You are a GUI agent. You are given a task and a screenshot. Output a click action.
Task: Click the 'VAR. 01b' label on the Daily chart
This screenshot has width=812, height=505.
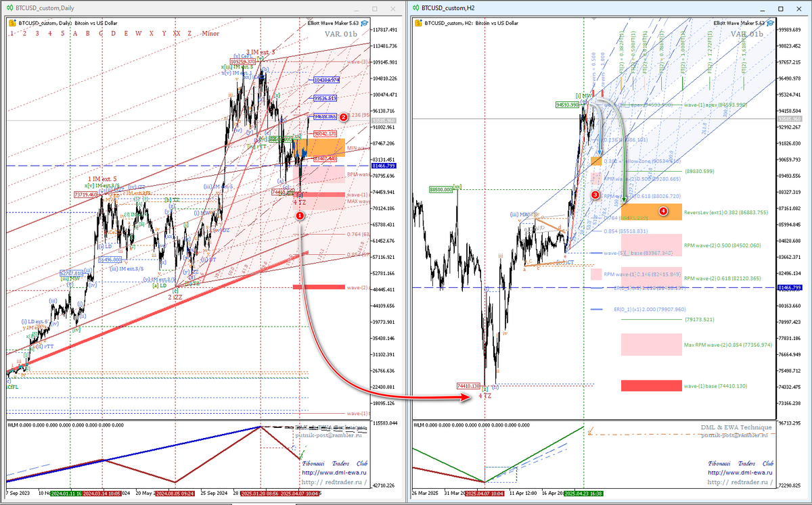pos(341,34)
